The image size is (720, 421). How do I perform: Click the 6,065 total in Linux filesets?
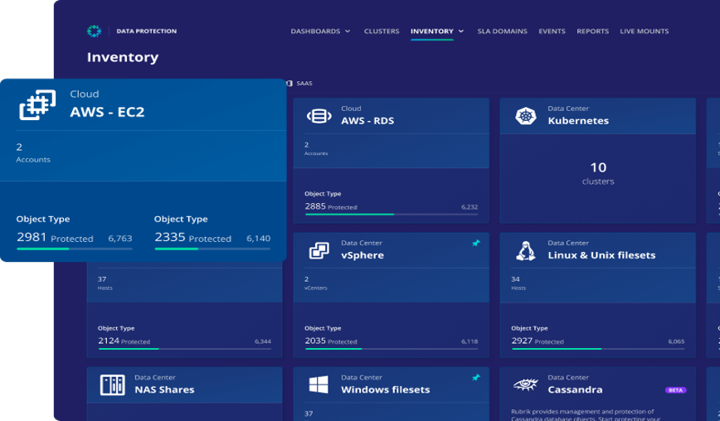tap(676, 342)
